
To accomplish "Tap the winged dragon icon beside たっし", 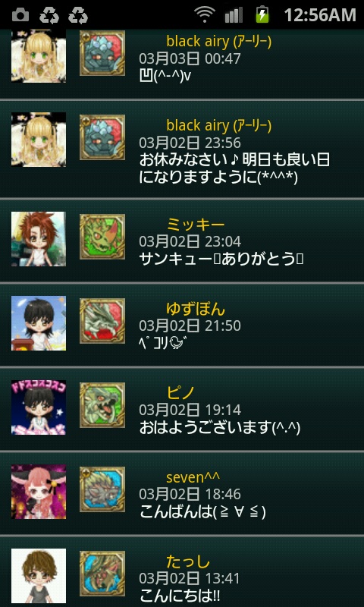I will 102,574.
